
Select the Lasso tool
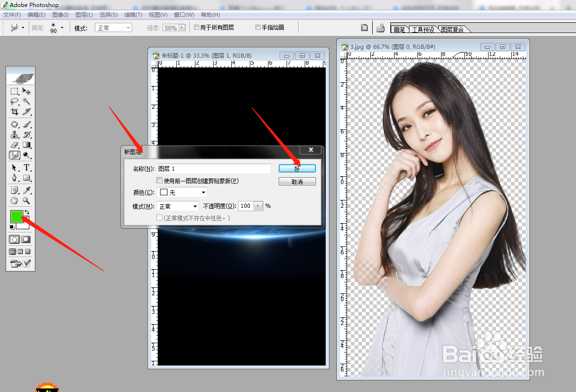pos(14,101)
